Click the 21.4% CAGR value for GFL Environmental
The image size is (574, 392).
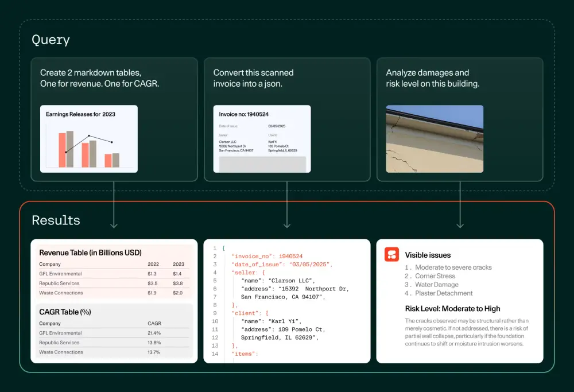pyautogui.click(x=154, y=333)
